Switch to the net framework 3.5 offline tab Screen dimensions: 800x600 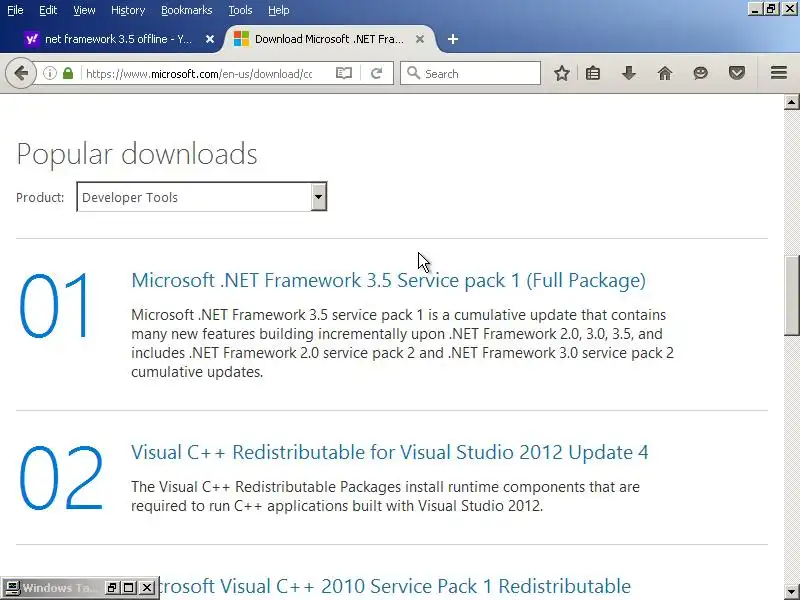(118, 39)
